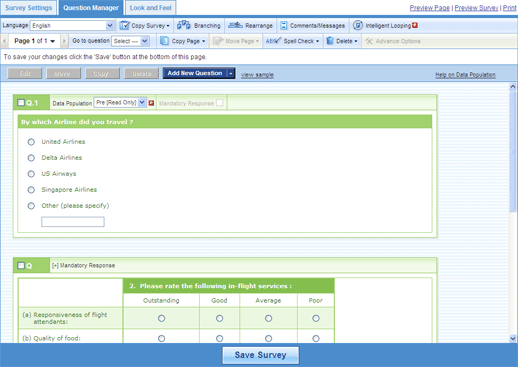Go to next page arrow

[64, 41]
